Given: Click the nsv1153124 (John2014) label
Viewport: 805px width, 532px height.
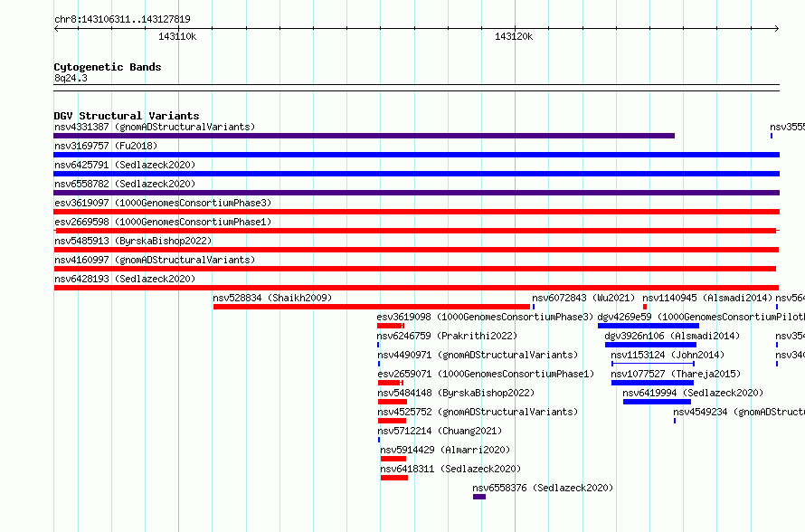Looking at the screenshot, I should (668, 355).
